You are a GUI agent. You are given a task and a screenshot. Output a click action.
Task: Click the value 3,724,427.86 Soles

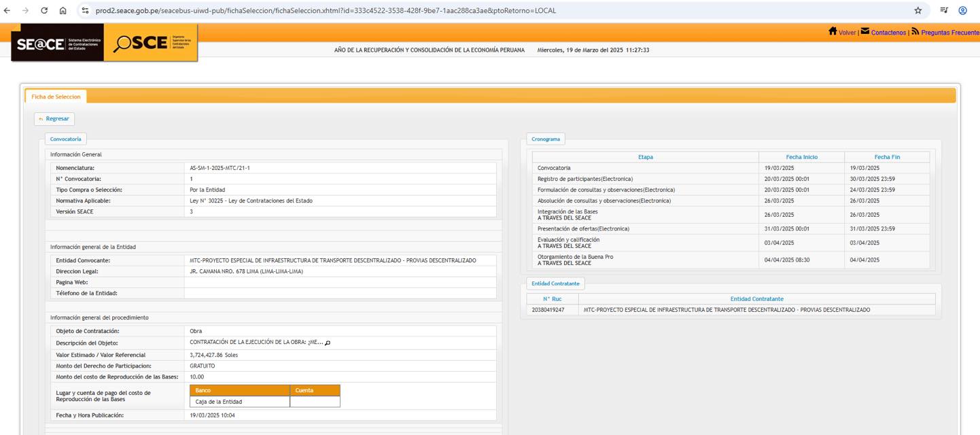tap(213, 355)
